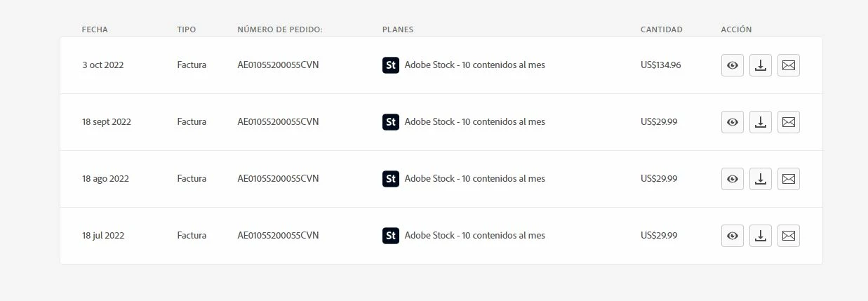This screenshot has height=301, width=868.
Task: Click the CANTIDAD column header
Action: pos(661,29)
